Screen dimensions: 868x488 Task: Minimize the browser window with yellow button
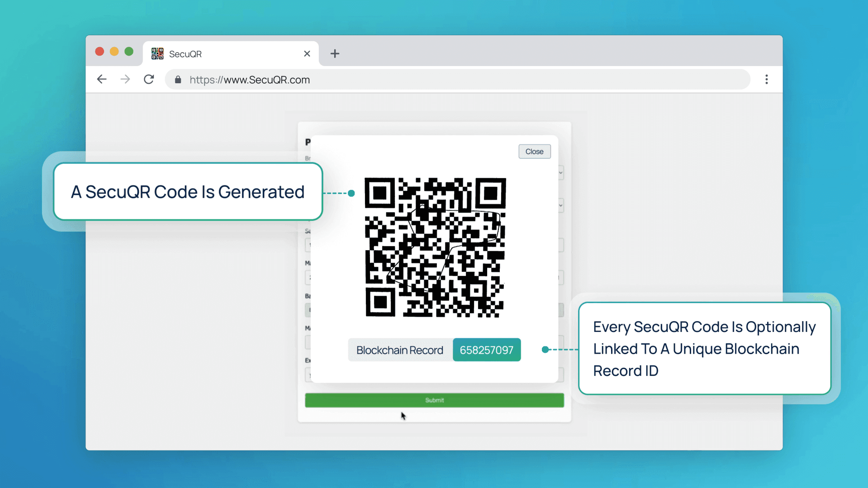[x=114, y=52]
